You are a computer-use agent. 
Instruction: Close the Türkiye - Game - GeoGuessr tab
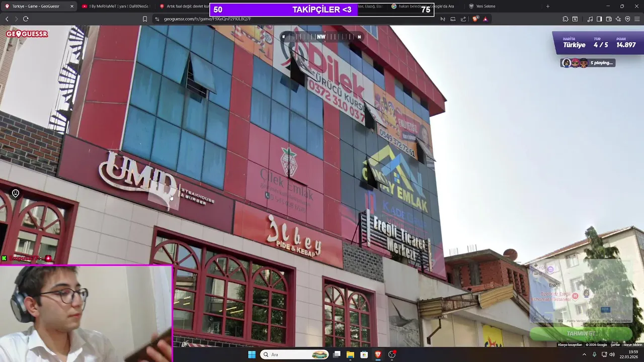[x=72, y=6]
